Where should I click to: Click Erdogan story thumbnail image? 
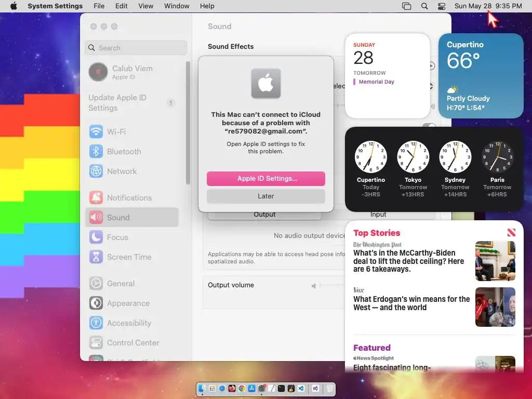(495, 307)
